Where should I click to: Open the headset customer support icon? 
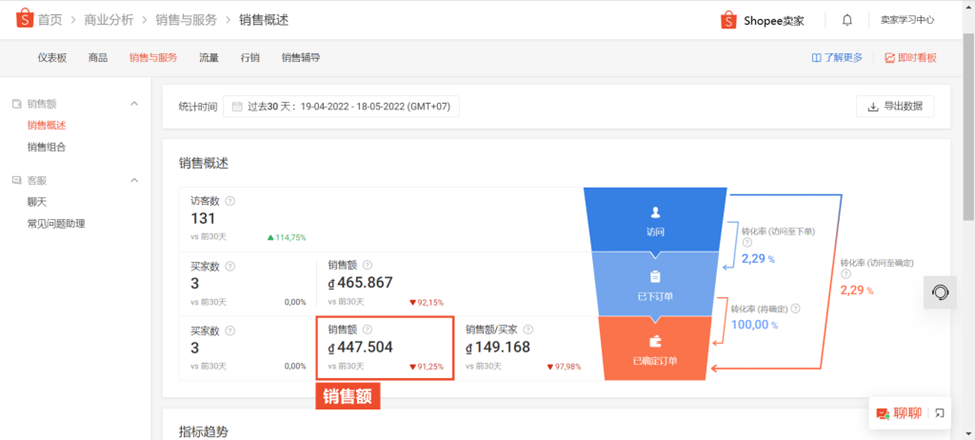click(940, 291)
